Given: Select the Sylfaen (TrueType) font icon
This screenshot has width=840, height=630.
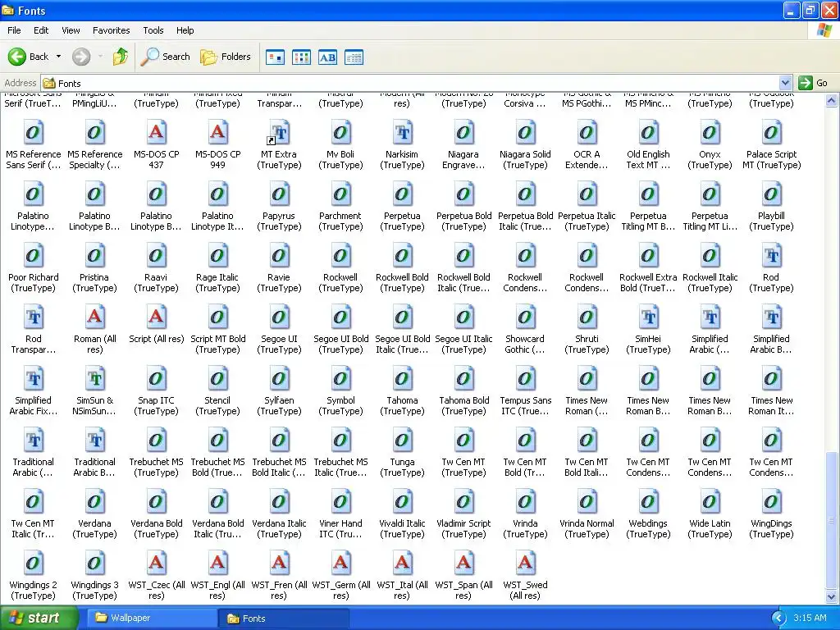Looking at the screenshot, I should [x=279, y=379].
